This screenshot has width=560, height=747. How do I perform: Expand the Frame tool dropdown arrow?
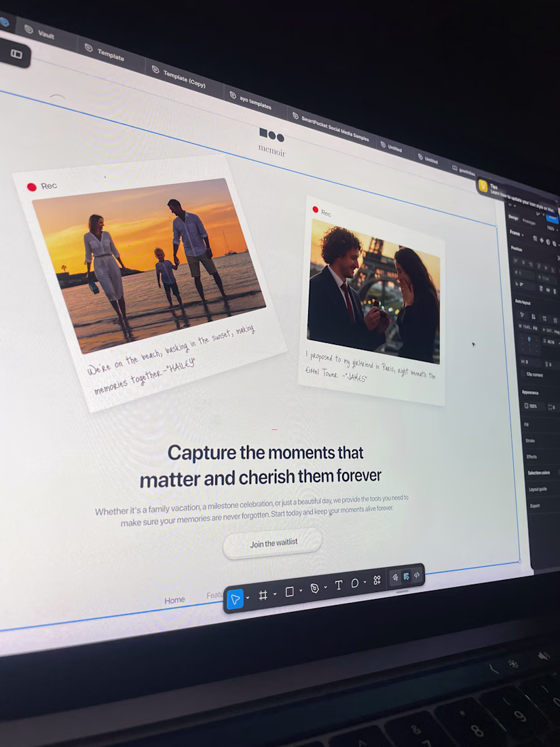tap(275, 594)
